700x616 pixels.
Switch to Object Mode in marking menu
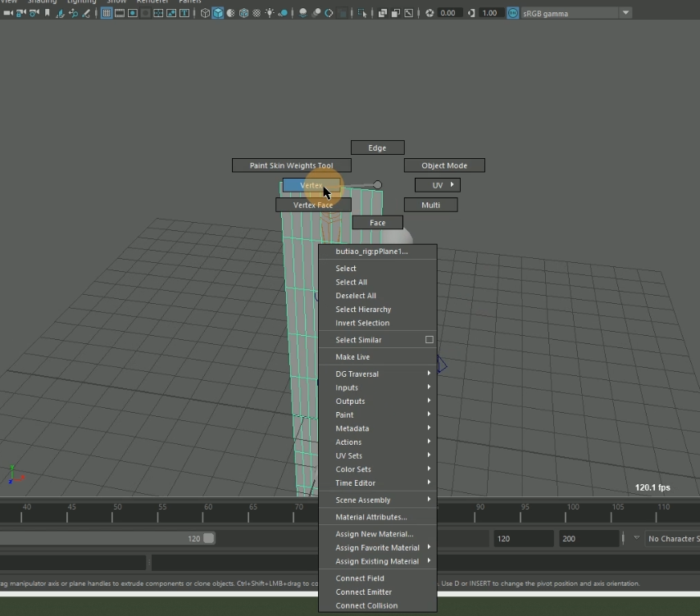click(444, 165)
